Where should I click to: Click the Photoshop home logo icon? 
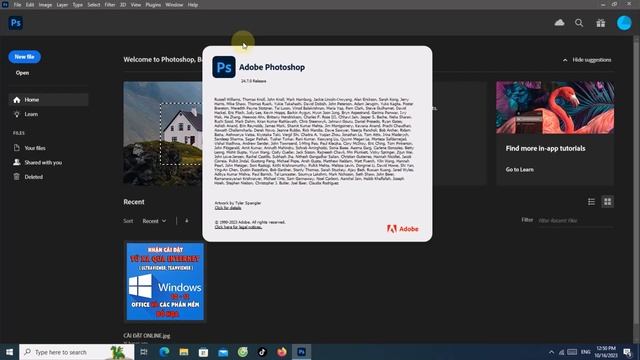pyautogui.click(x=16, y=23)
